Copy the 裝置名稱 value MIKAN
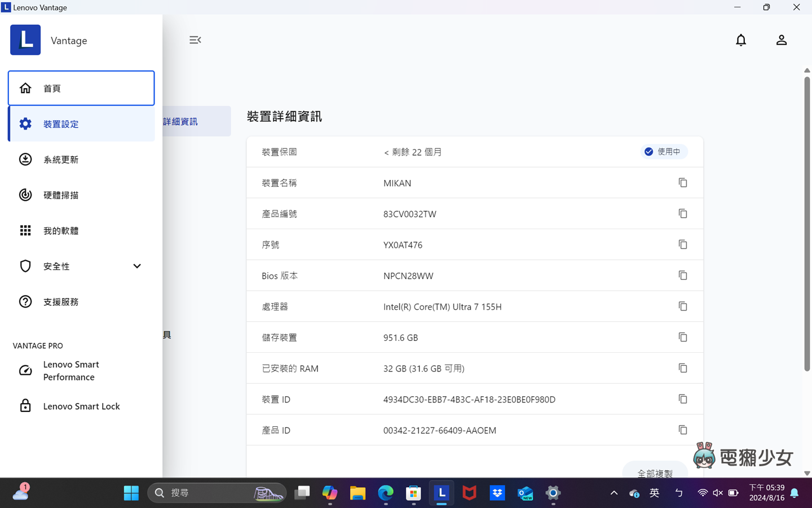This screenshot has height=508, width=812. 683,183
